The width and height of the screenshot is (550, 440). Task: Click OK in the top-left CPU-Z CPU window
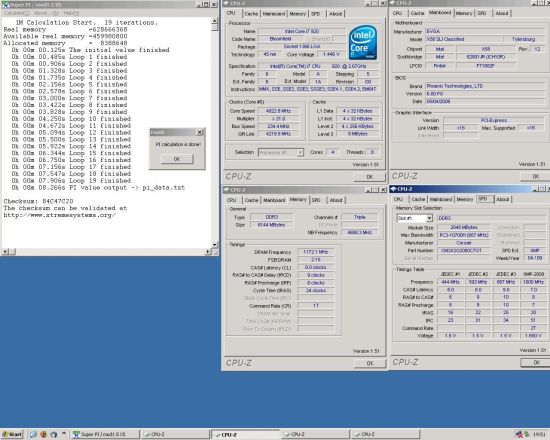pyautogui.click(x=370, y=177)
